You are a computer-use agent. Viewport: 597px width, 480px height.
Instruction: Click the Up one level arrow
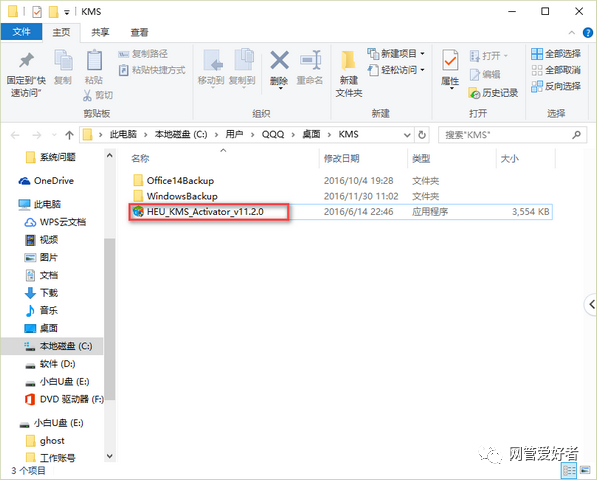[x=69, y=135]
